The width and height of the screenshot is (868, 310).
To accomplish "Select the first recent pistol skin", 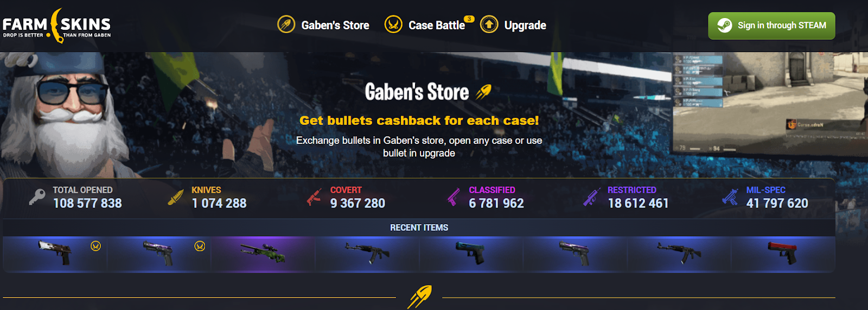I will 55,253.
